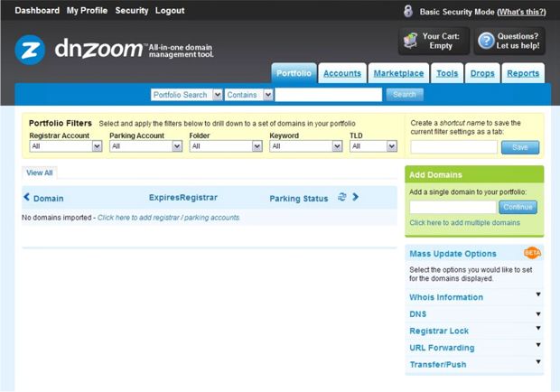This screenshot has width=560, height=392.
Task: Expand the Registrar Lock section
Action: point(474,331)
